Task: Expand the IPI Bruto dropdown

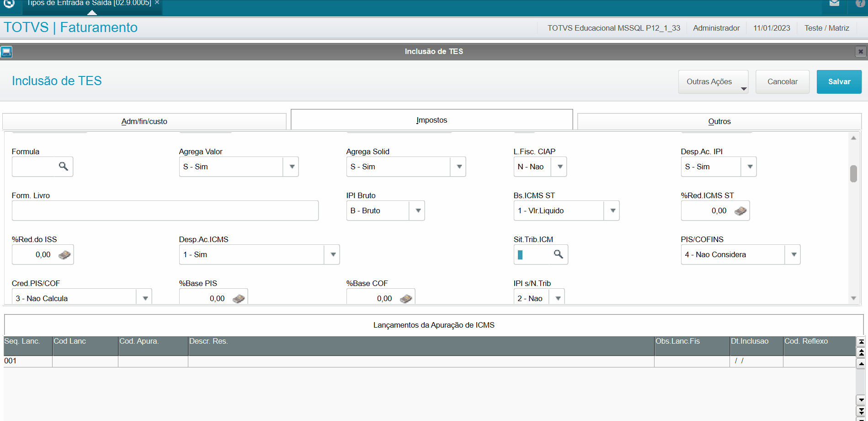Action: 417,210
